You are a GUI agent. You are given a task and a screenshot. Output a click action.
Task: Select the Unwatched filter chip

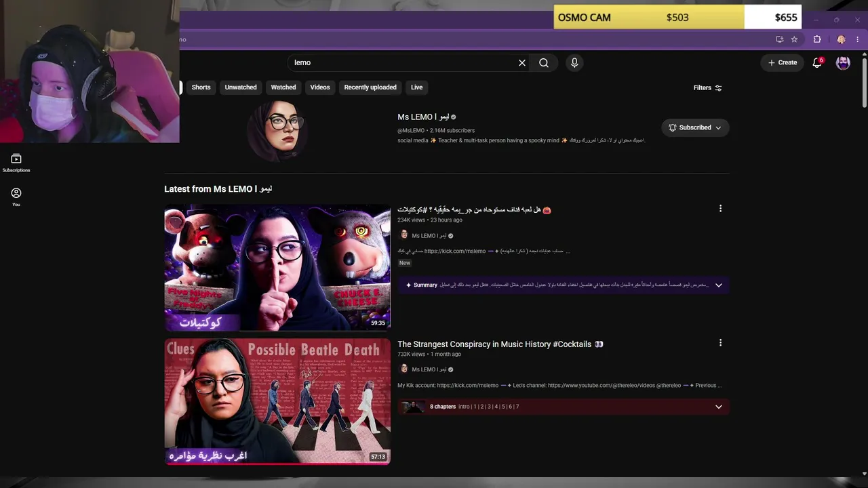pyautogui.click(x=241, y=87)
